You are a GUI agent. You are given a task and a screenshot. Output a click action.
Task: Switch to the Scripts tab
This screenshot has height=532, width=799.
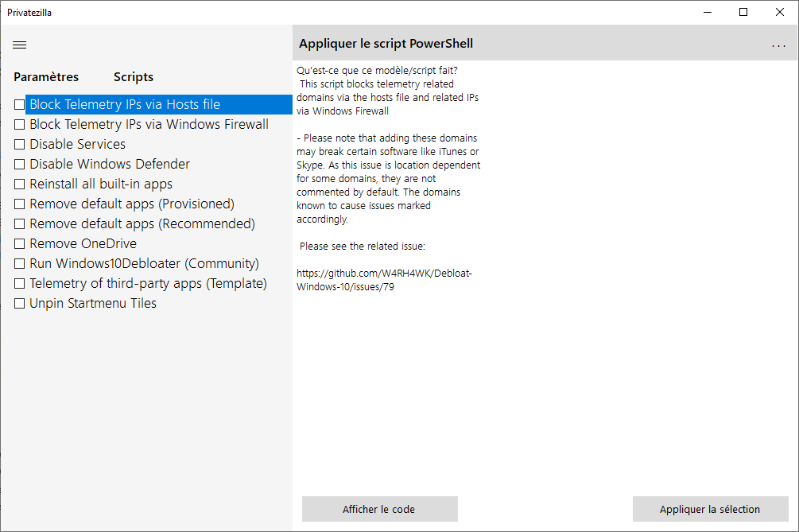(134, 77)
